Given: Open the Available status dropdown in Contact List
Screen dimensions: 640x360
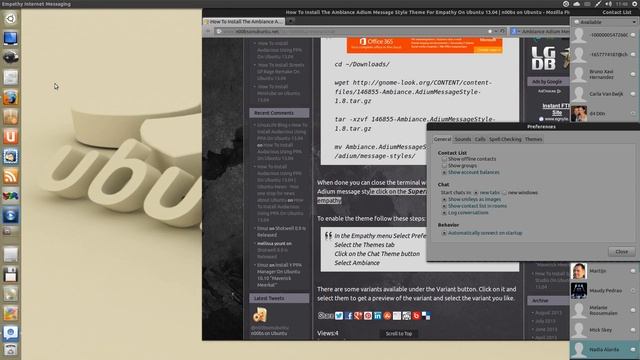Looking at the screenshot, I should coord(604,22).
